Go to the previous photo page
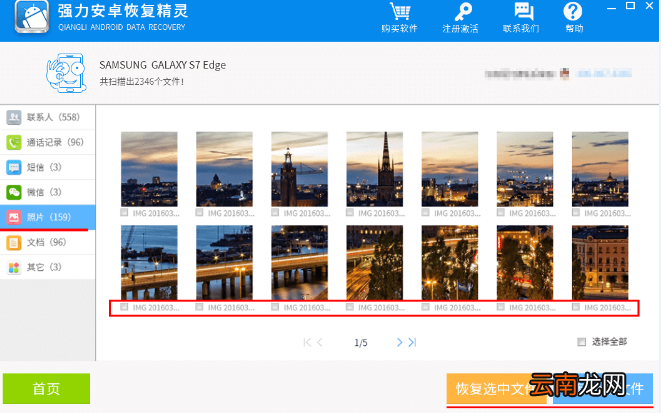The height and width of the screenshot is (413, 663). [x=321, y=342]
